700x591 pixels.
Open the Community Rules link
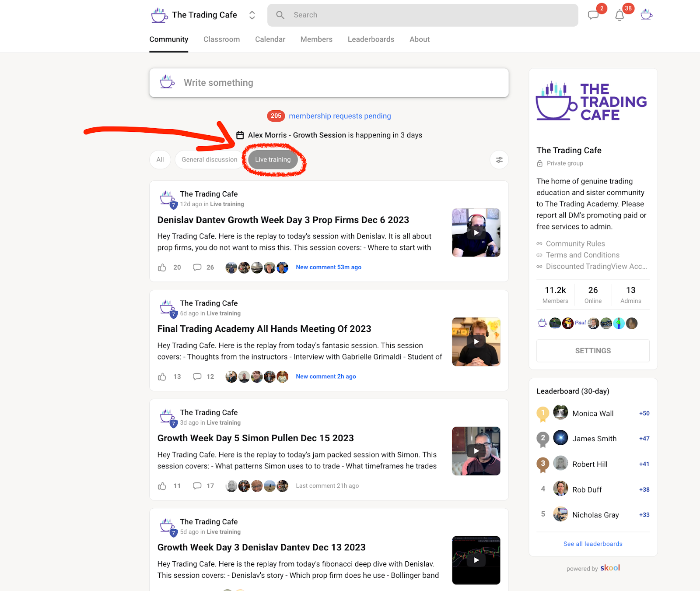click(x=575, y=244)
